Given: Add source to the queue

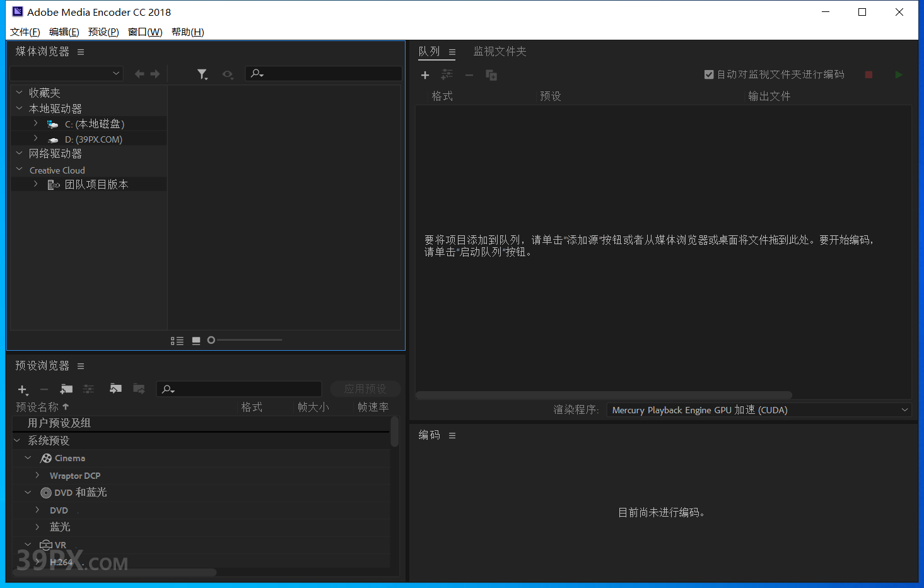Looking at the screenshot, I should (425, 75).
